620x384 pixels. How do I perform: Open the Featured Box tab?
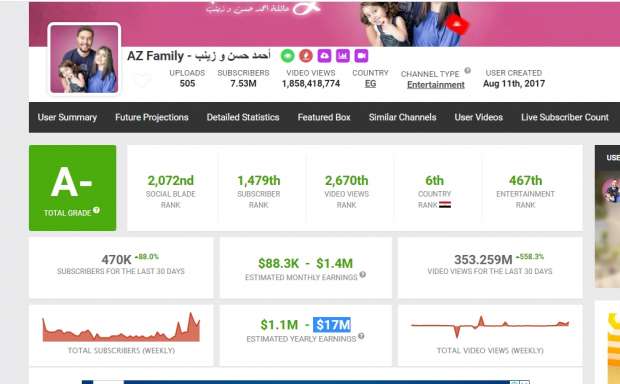tap(324, 117)
